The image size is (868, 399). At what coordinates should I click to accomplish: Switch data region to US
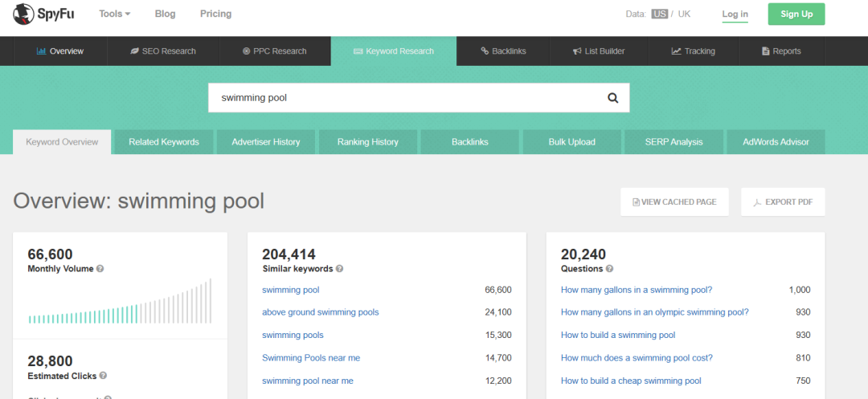click(x=659, y=14)
